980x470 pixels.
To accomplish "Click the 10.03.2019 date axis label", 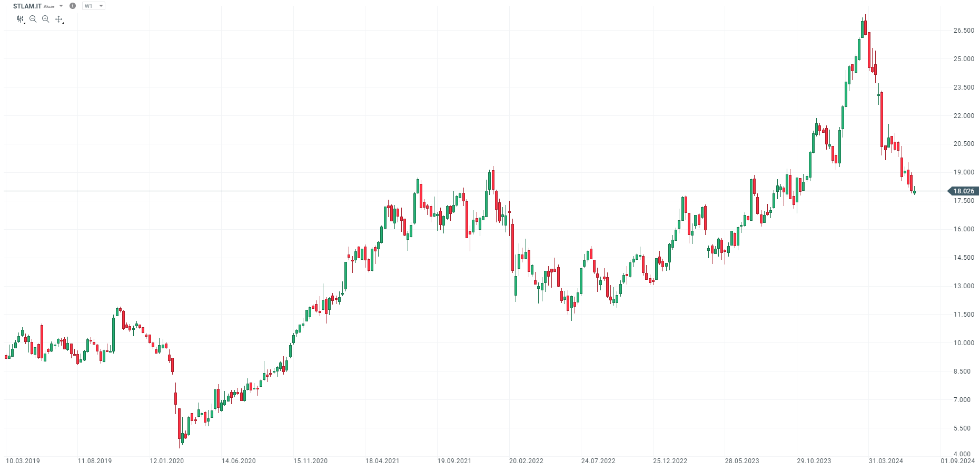I will tap(23, 461).
